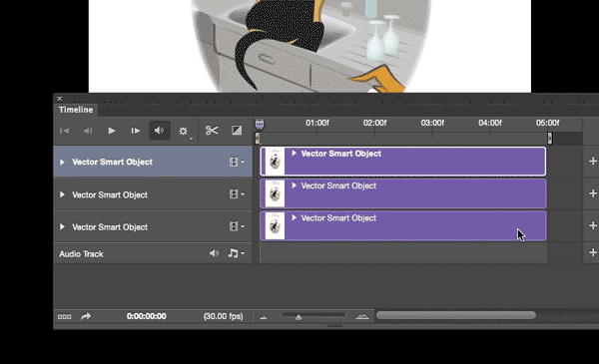The height and width of the screenshot is (364, 599).
Task: Zoom in timeline with large mountains icon
Action: coord(362,316)
